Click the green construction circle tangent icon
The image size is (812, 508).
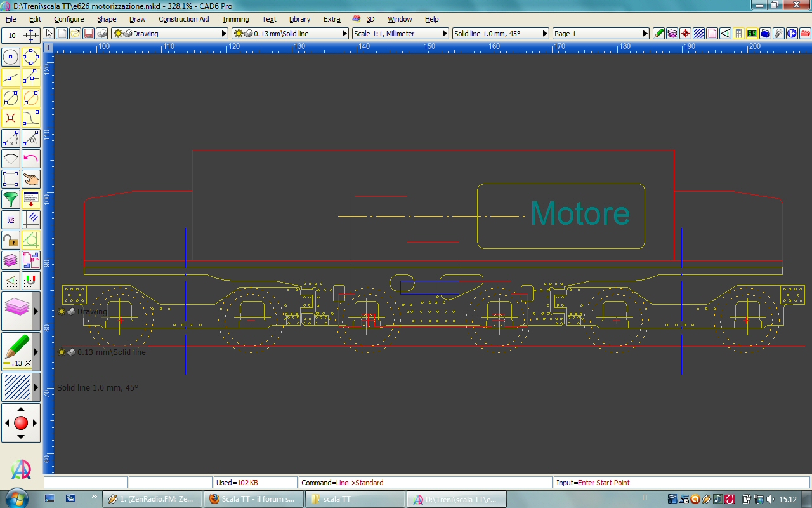click(31, 240)
